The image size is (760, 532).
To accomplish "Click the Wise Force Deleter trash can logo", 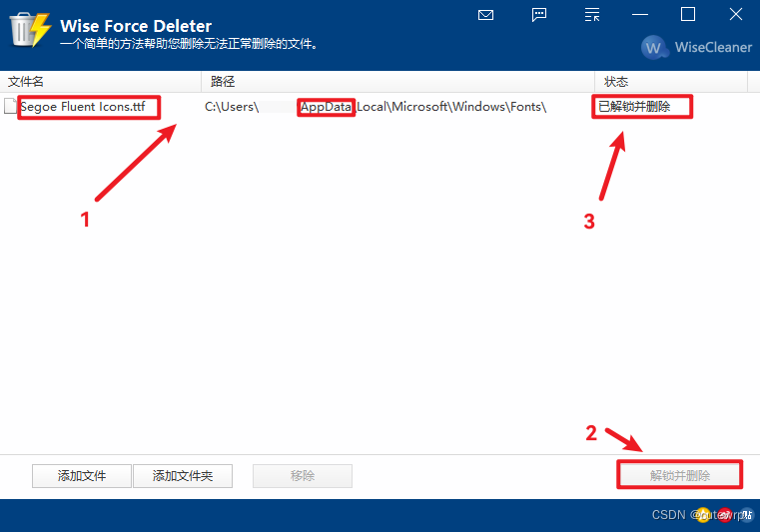I will click(30, 30).
